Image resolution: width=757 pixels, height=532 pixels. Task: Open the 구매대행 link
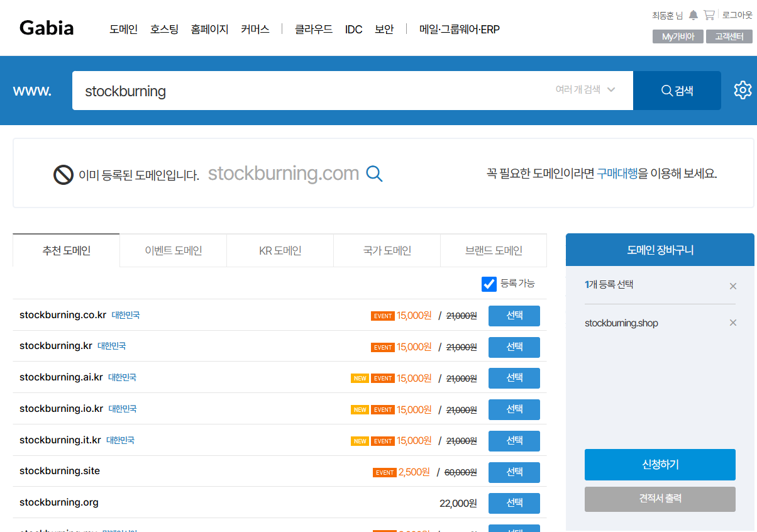tap(617, 174)
